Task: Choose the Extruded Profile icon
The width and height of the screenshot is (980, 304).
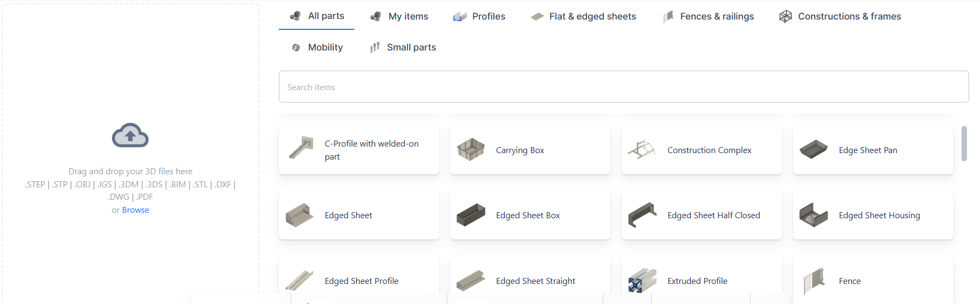Action: pos(642,281)
